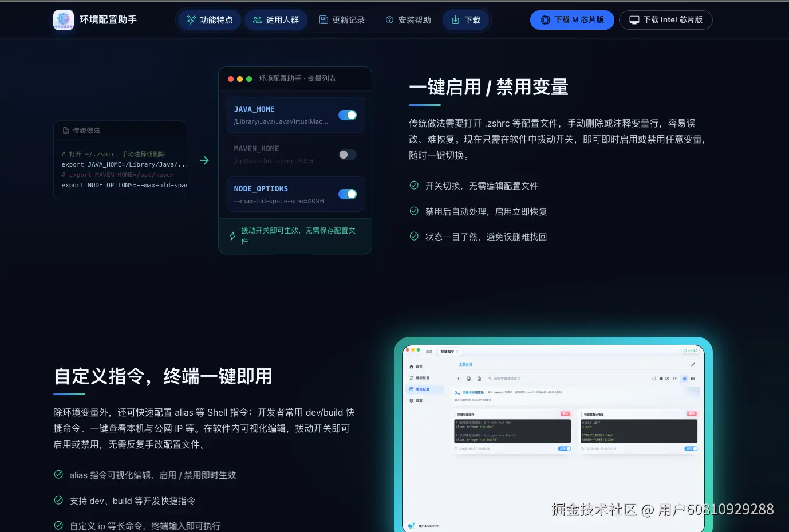Viewport: 789px width, 532px height.
Task: Close the 快捷指令 tab in the app preview
Action: pyautogui.click(x=457, y=352)
